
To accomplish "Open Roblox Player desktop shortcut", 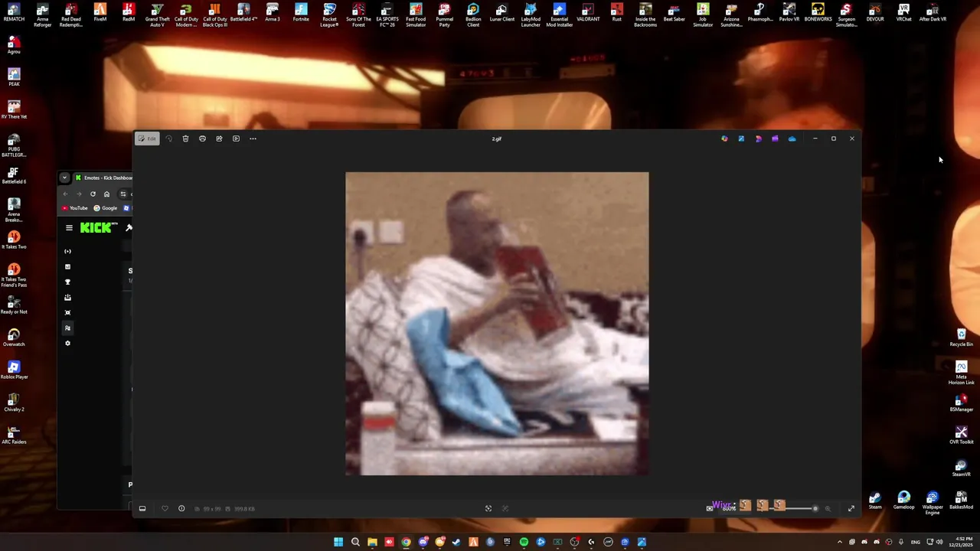I will 14,370.
